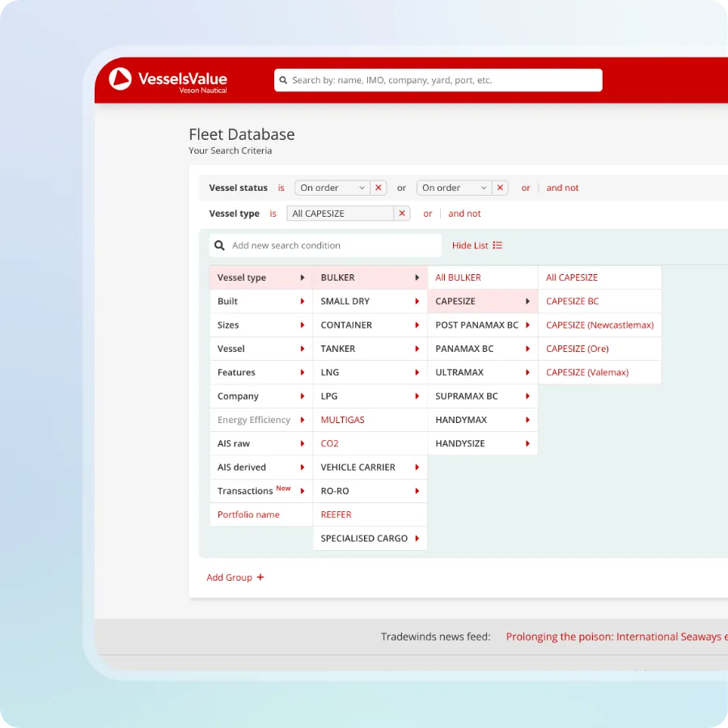Click the plus icon next to Add Group
Image resolution: width=728 pixels, height=728 pixels.
[x=260, y=578]
